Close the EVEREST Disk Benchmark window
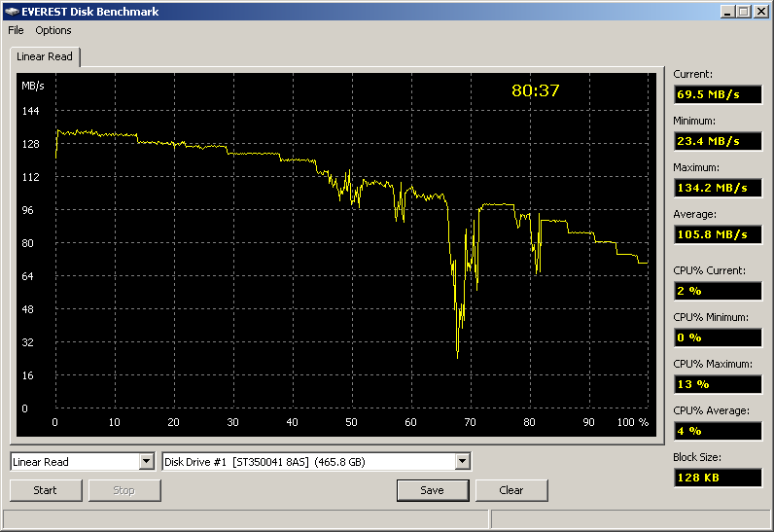Screen dimensions: 774x532 pyautogui.click(x=761, y=12)
